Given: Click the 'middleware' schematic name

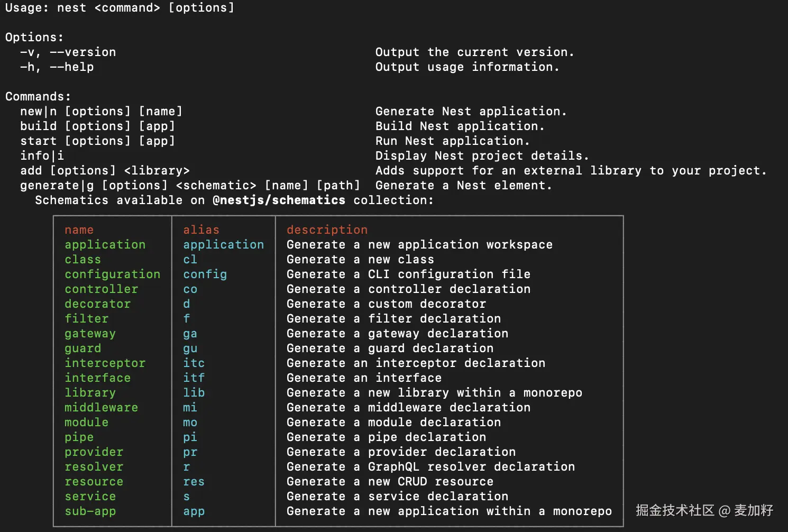Looking at the screenshot, I should pyautogui.click(x=101, y=408).
